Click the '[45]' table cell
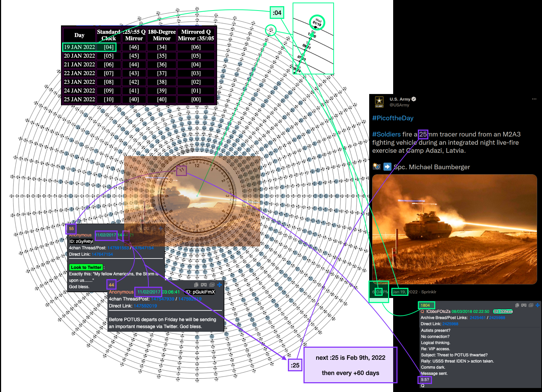This screenshot has height=392, width=542. point(134,56)
